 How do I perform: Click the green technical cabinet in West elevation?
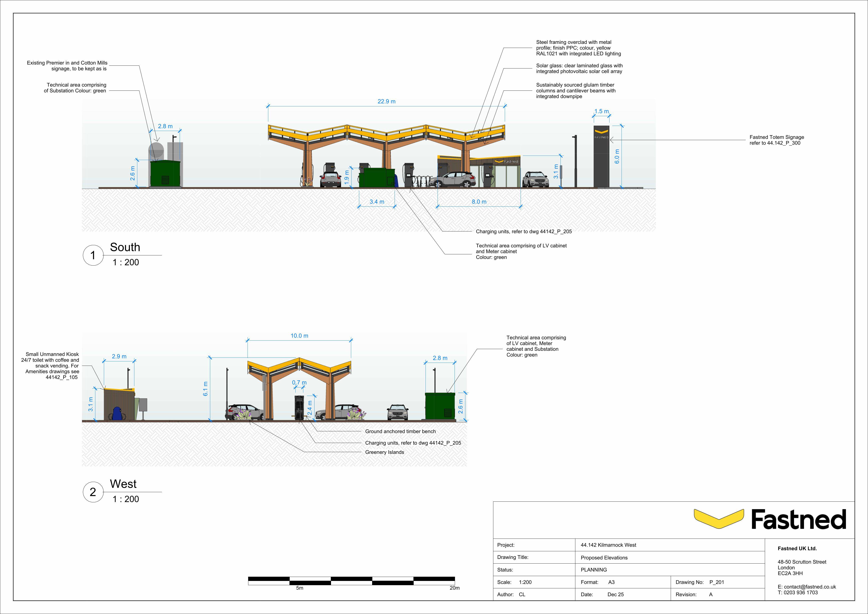coord(440,406)
